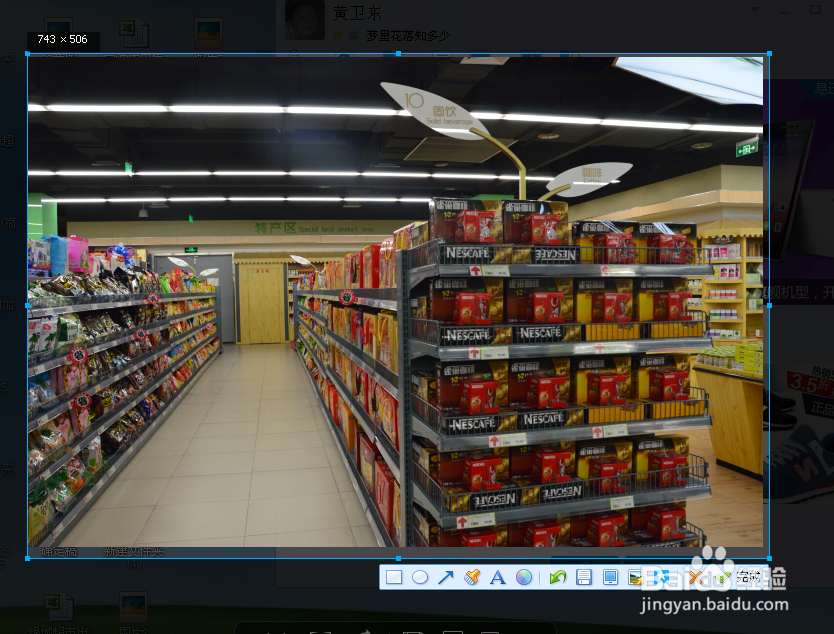Click the Excel file icon on the top desktop
The image size is (834, 634).
(x=134, y=33)
